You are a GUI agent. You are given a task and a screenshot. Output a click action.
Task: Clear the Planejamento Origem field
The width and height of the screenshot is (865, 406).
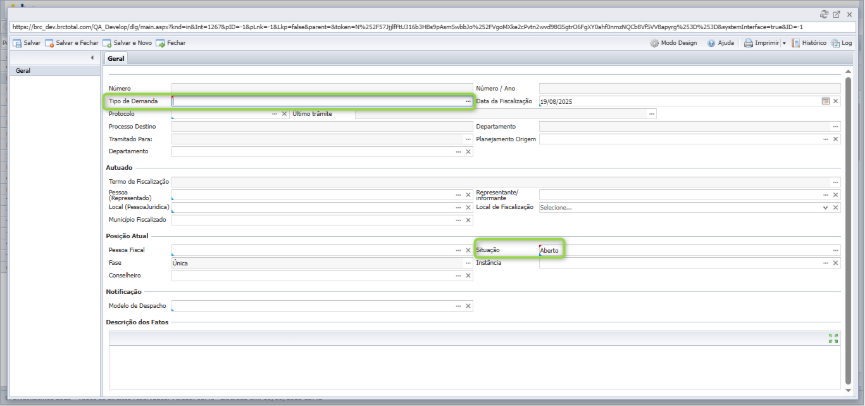tap(836, 139)
